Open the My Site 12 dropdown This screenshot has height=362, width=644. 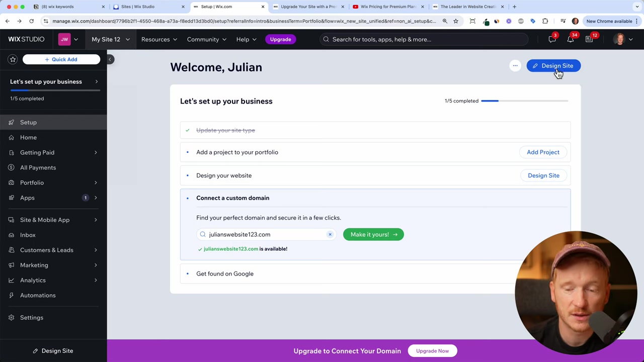click(110, 39)
